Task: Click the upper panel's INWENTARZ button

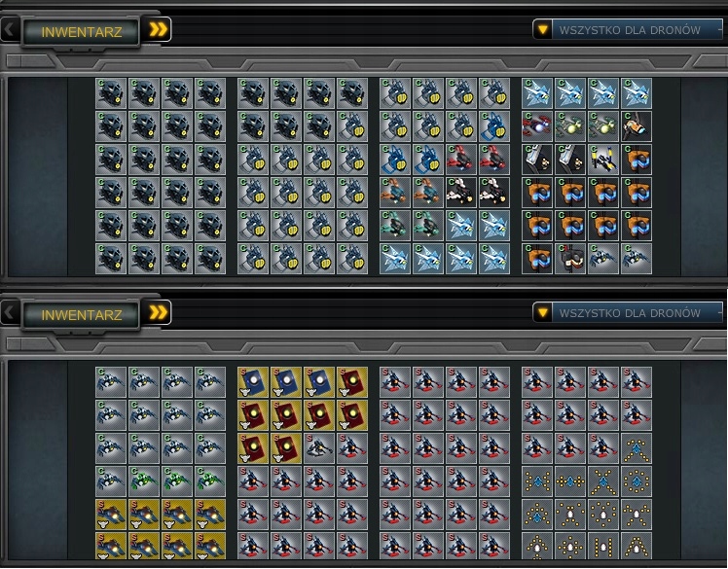Action: click(81, 32)
